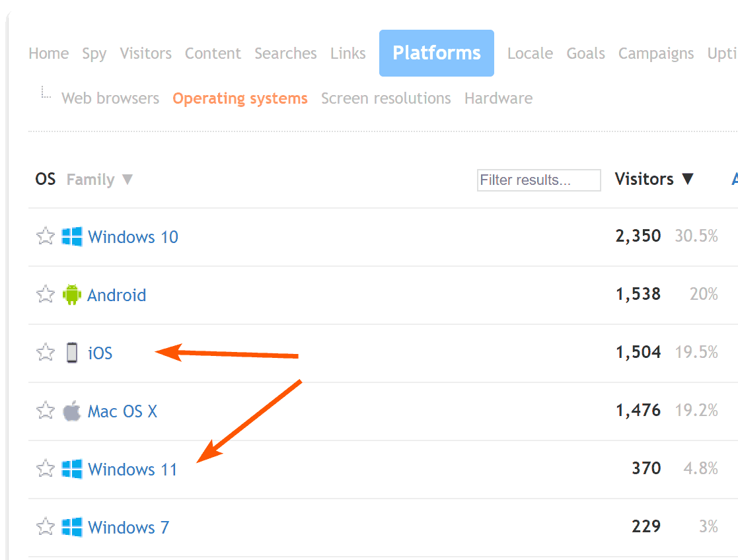Open the Campaigns section

click(x=655, y=53)
